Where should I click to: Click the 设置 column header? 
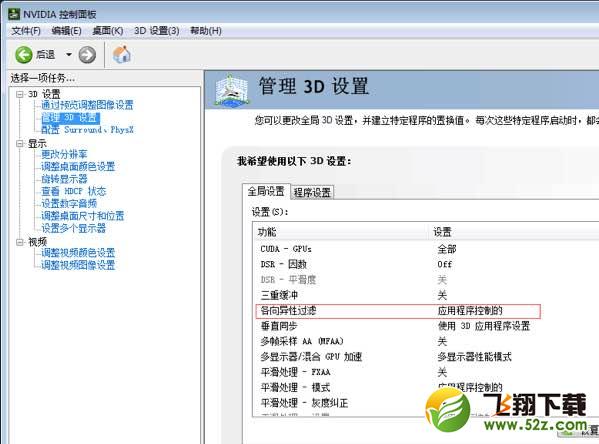[x=514, y=232]
